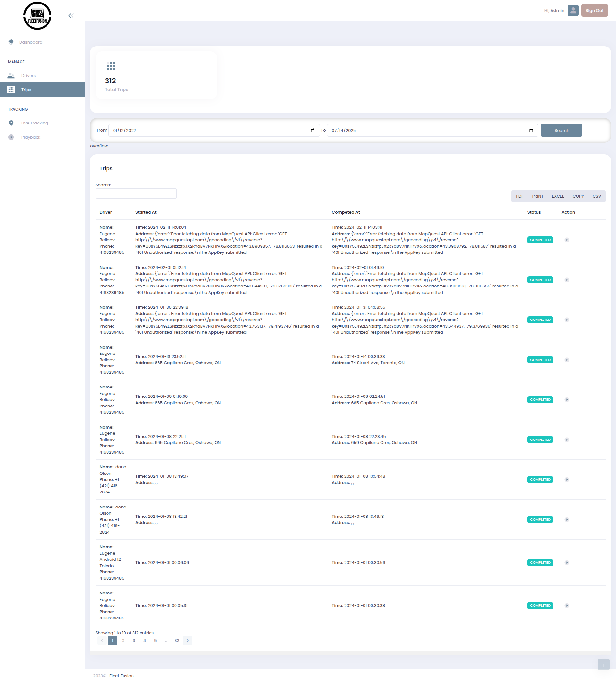Jump to page 32 in pagination
Screen dimensions: 616x683
point(177,640)
